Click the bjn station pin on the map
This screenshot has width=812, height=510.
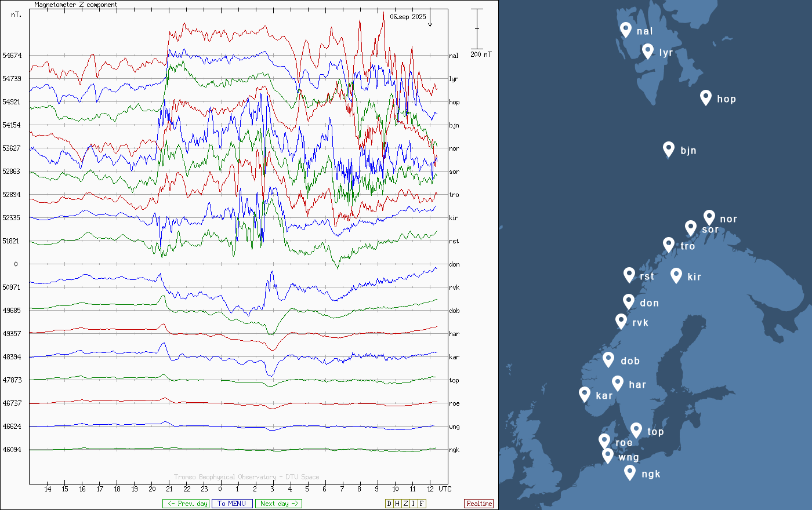[669, 149]
